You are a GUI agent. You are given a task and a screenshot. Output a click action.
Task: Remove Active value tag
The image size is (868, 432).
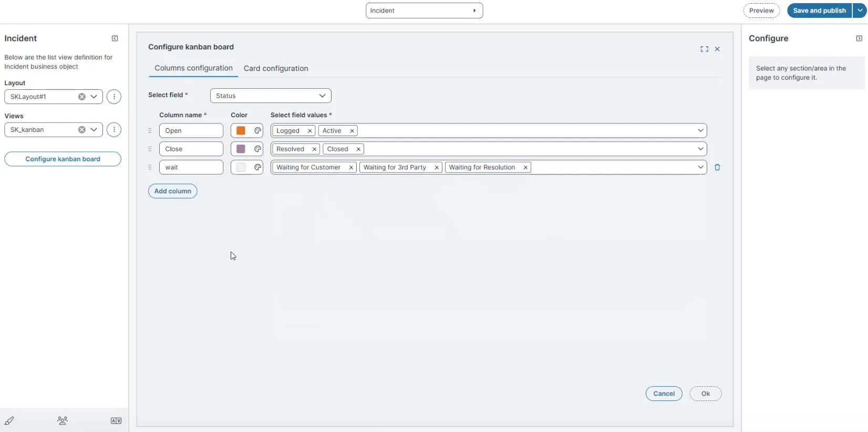(x=352, y=131)
